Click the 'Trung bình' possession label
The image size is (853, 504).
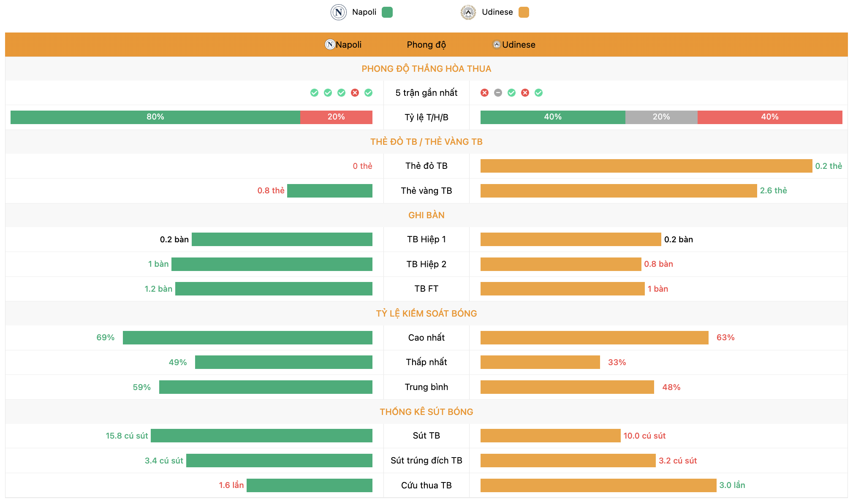426,387
